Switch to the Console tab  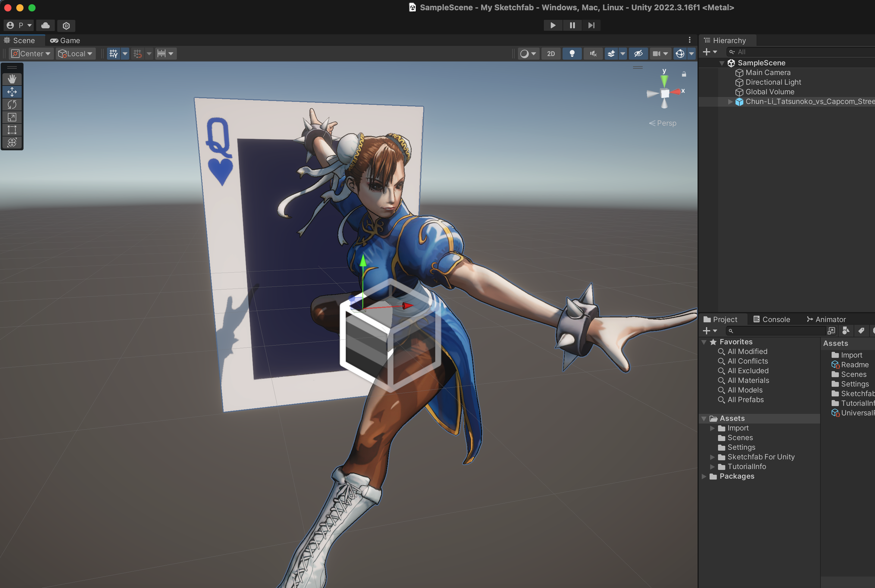[771, 319]
